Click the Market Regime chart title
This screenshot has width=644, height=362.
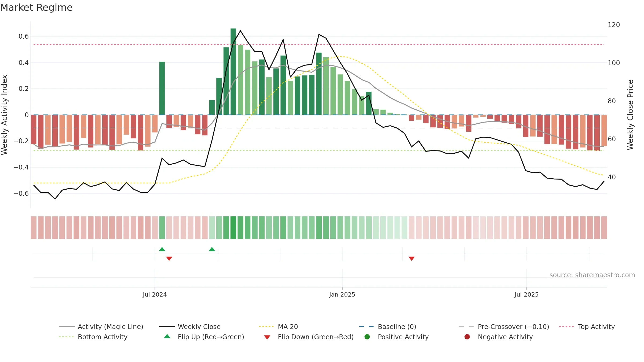[36, 8]
